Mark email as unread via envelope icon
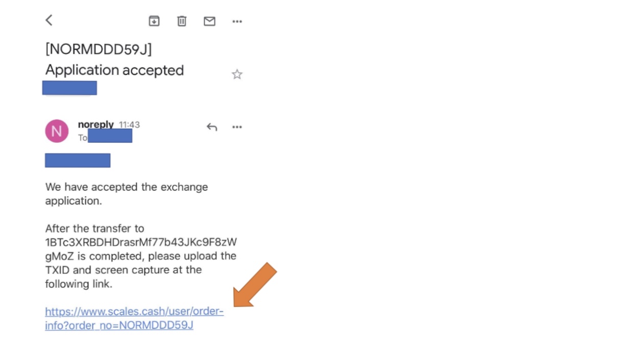The width and height of the screenshot is (644, 351). [209, 21]
